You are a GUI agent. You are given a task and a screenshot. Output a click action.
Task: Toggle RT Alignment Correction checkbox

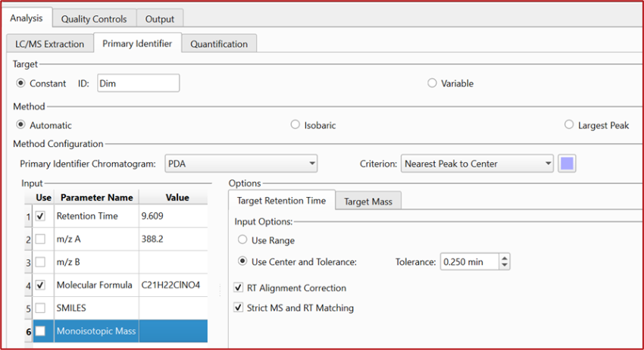point(240,288)
